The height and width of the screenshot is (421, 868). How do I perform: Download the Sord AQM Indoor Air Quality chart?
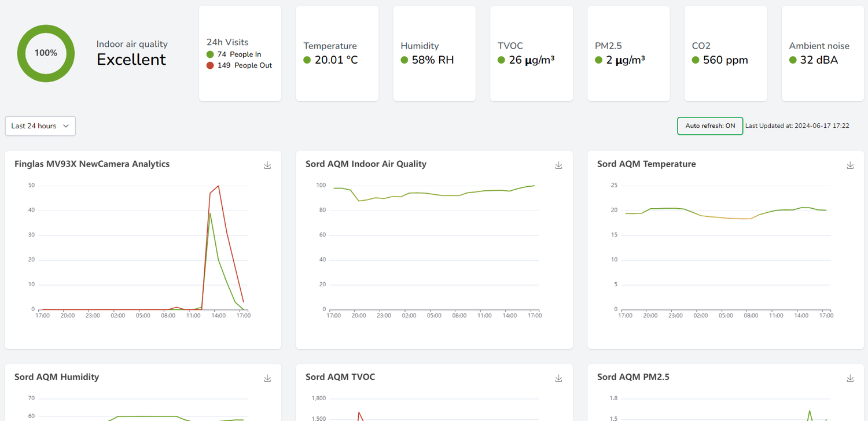click(x=558, y=165)
